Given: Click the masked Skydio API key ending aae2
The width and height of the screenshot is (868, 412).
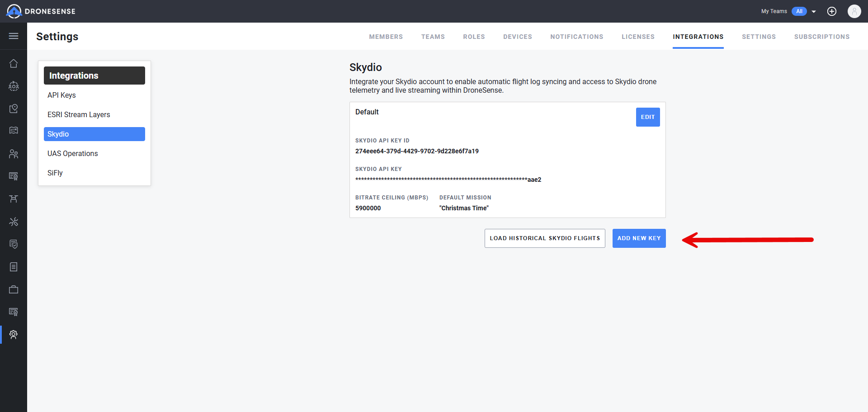Looking at the screenshot, I should [x=448, y=180].
